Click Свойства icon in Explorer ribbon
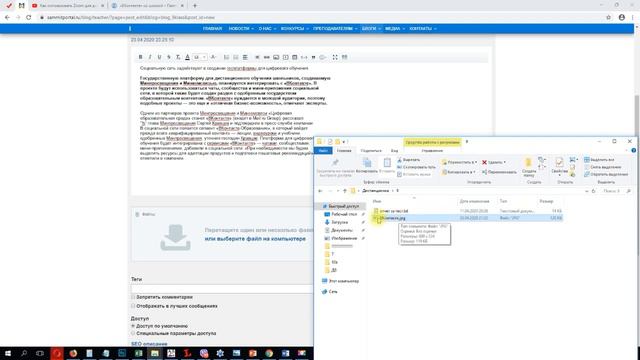Screen dimensions: 640x360 [559, 167]
